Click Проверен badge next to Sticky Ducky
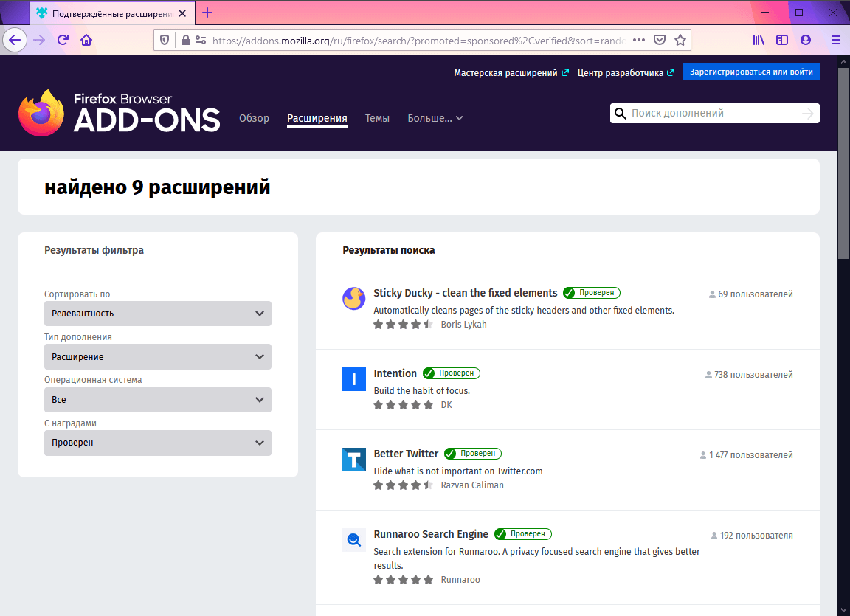This screenshot has width=850, height=616. [x=592, y=293]
